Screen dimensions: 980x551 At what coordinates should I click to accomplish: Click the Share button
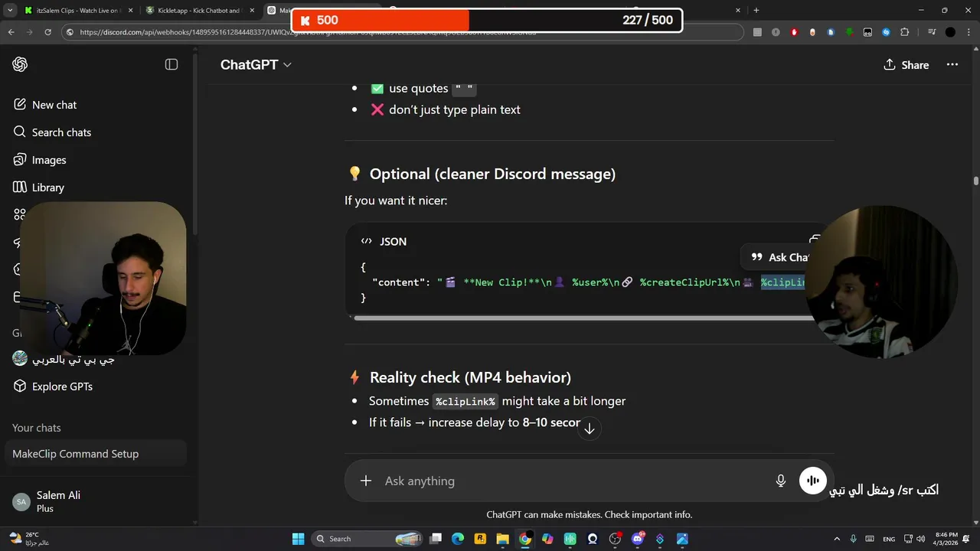(906, 65)
